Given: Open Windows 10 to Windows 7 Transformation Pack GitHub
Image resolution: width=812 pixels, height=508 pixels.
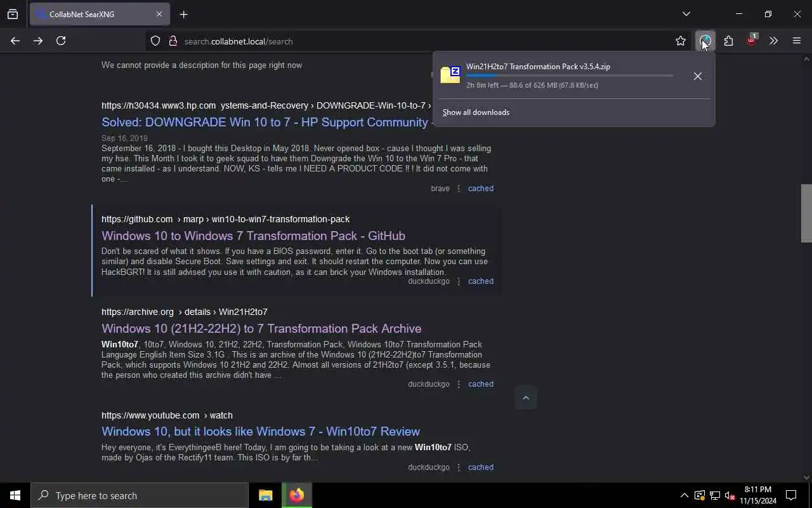Looking at the screenshot, I should point(253,236).
